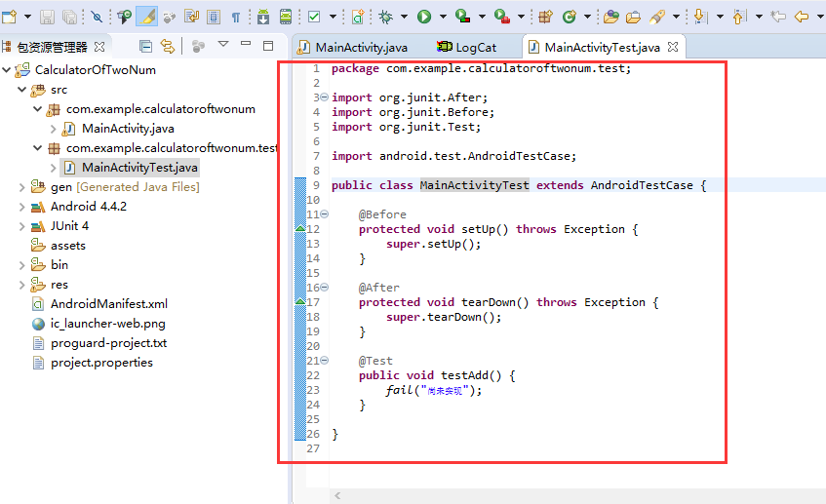Click the Open Type icon

(x=611, y=17)
